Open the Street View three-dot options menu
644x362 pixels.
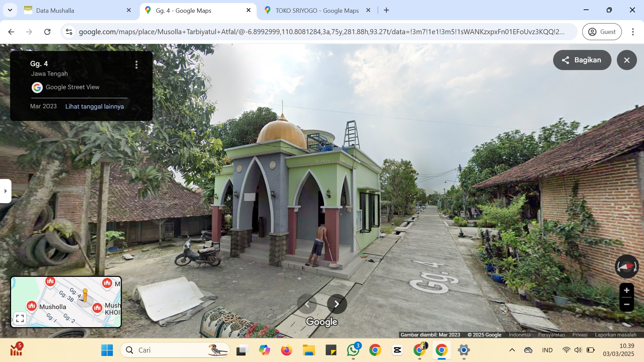coord(136,64)
